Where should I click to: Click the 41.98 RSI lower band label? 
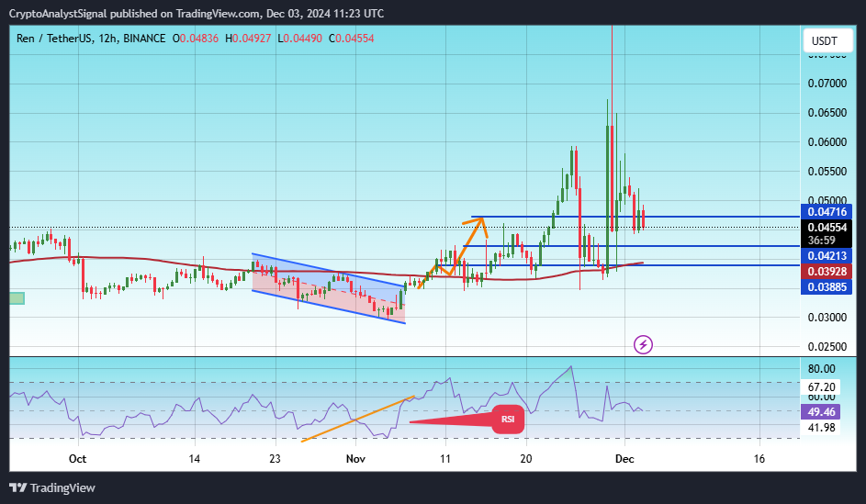coord(821,427)
